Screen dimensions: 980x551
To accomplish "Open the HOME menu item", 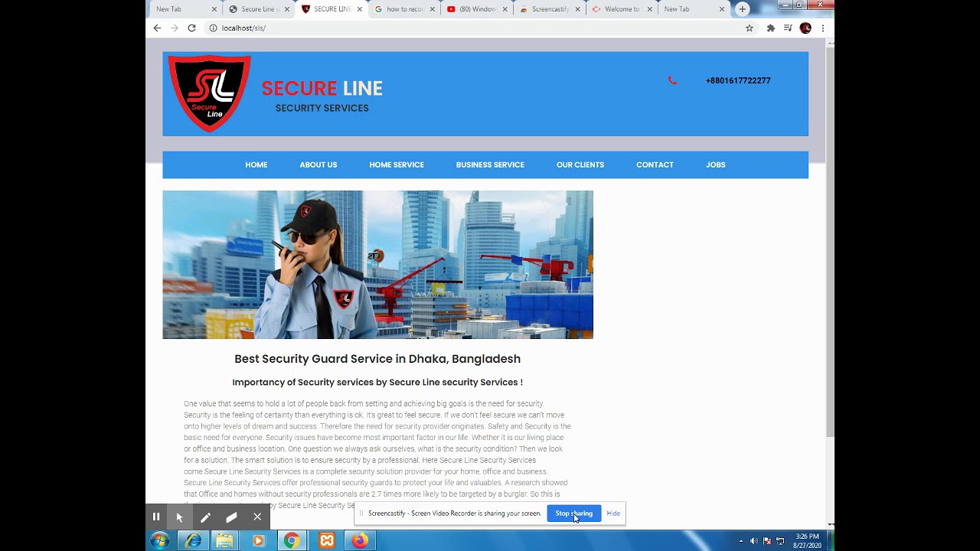I will (256, 165).
